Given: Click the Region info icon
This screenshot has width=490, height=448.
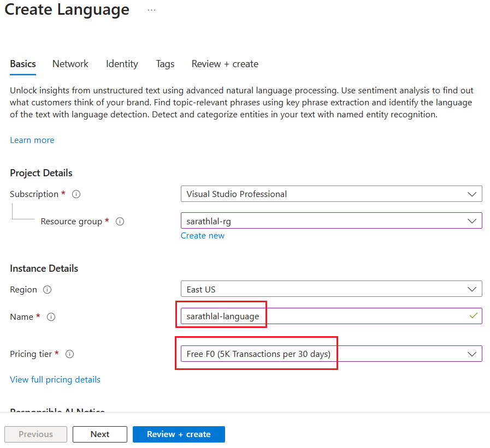Looking at the screenshot, I should (47, 290).
